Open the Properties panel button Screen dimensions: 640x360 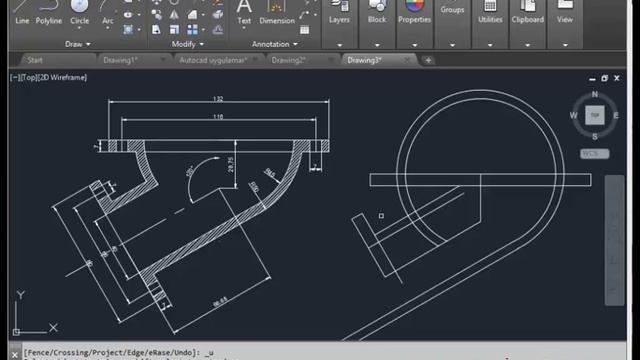pos(414,12)
